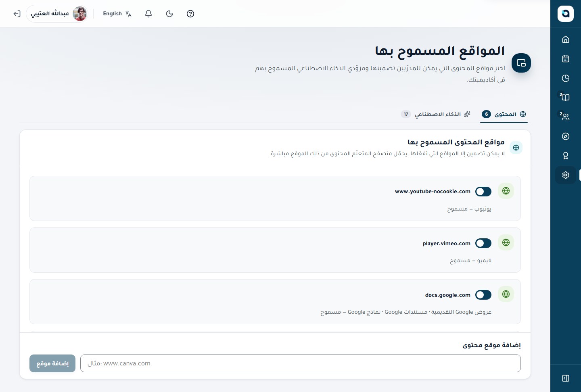Switch to dark mode moon icon

[x=169, y=14]
